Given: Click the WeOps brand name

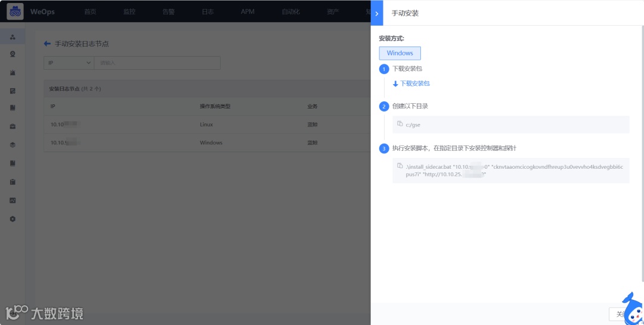Looking at the screenshot, I should click(42, 11).
